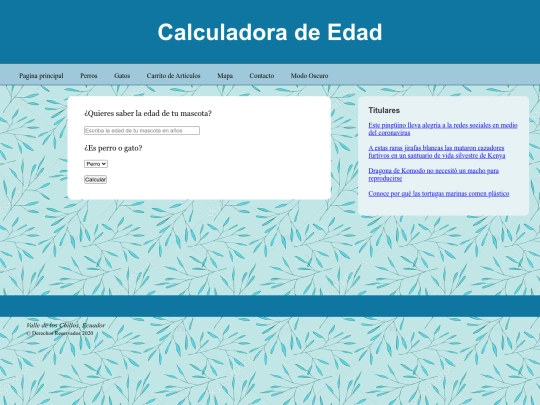The height and width of the screenshot is (405, 540).
Task: Click the Titulares heading
Action: (x=384, y=110)
